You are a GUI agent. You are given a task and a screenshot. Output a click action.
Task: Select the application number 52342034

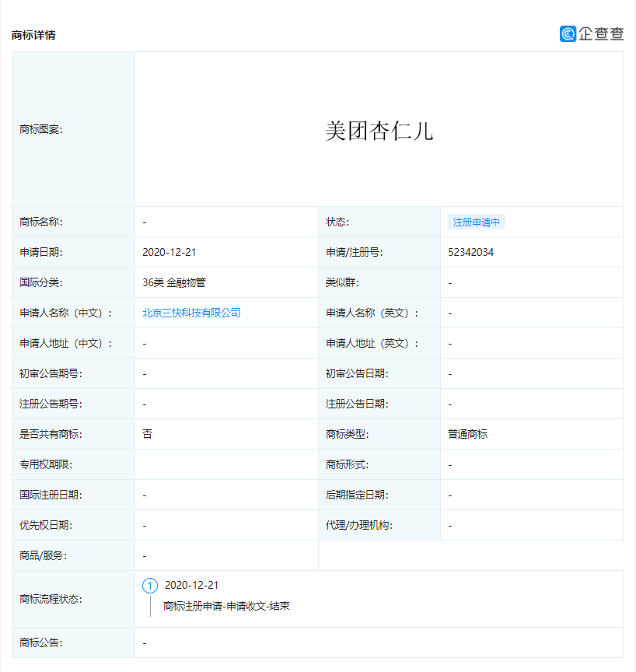pyautogui.click(x=470, y=252)
